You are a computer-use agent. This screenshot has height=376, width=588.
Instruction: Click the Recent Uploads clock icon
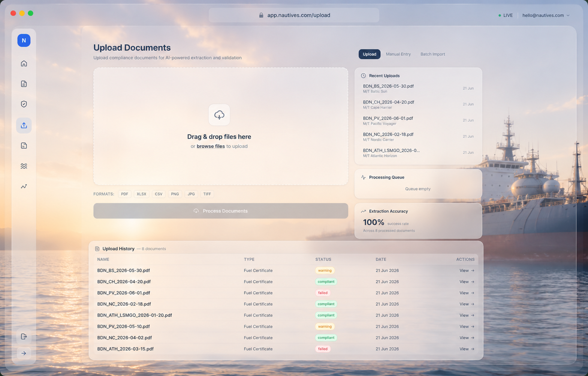coord(363,75)
